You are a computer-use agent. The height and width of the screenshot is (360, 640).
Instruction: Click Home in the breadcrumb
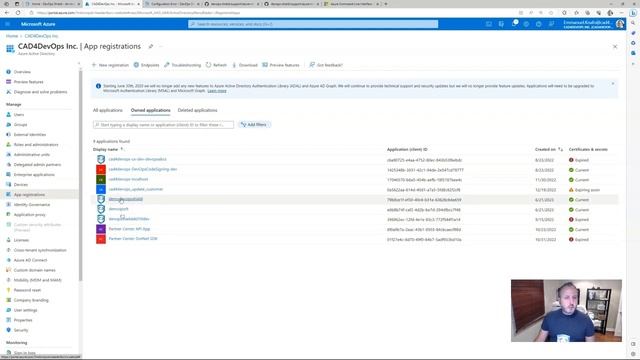(x=12, y=36)
